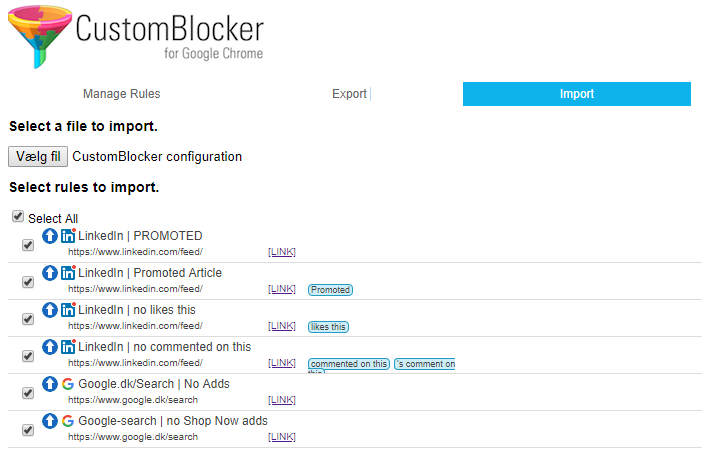
Task: Click the Google icon next to Google-search no Shop Now
Action: (x=68, y=421)
